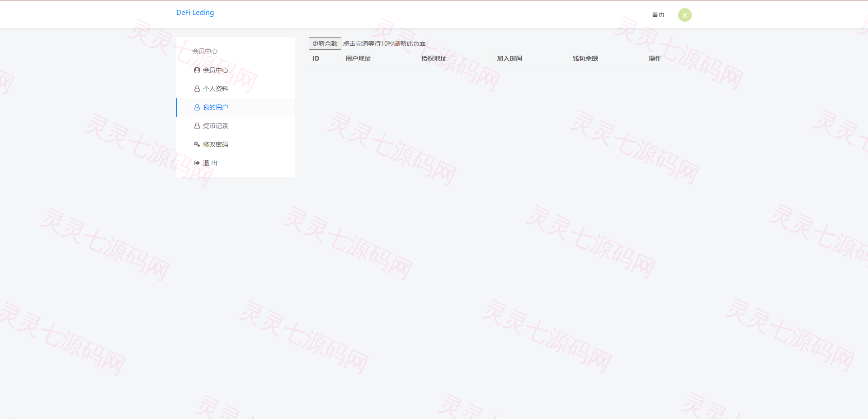Open the DeFi Leding logo link
This screenshot has height=419, width=868.
tap(195, 13)
